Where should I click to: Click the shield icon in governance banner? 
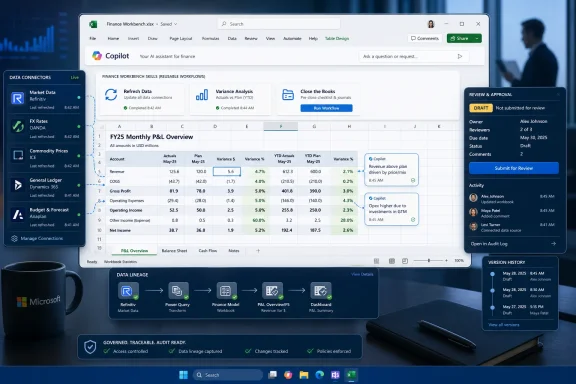point(90,347)
